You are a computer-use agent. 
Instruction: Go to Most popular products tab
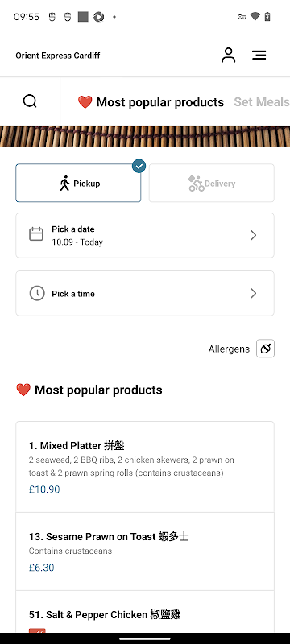tap(151, 102)
